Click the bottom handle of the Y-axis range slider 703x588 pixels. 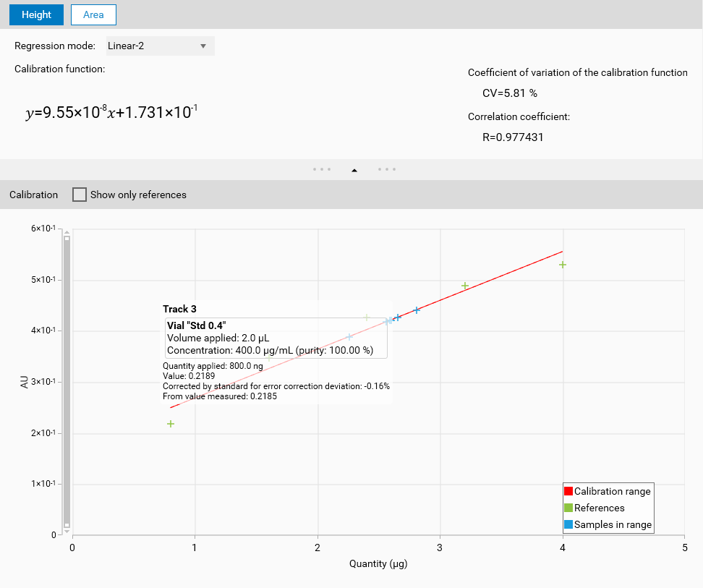67,525
